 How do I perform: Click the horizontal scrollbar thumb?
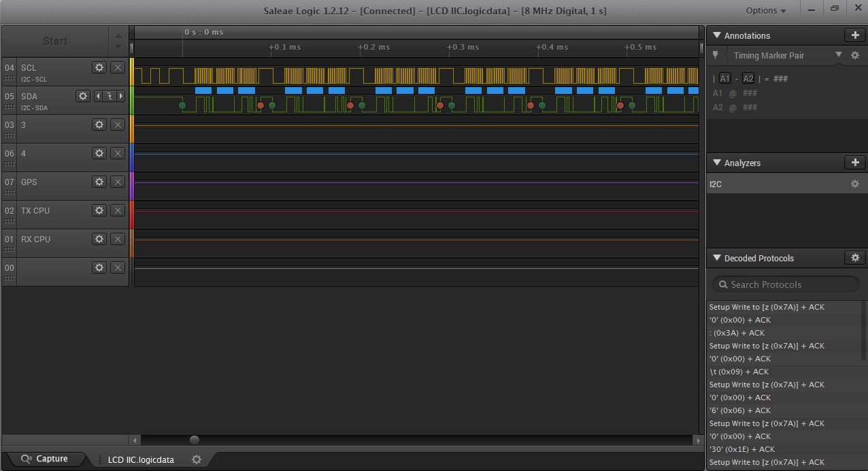click(x=195, y=440)
